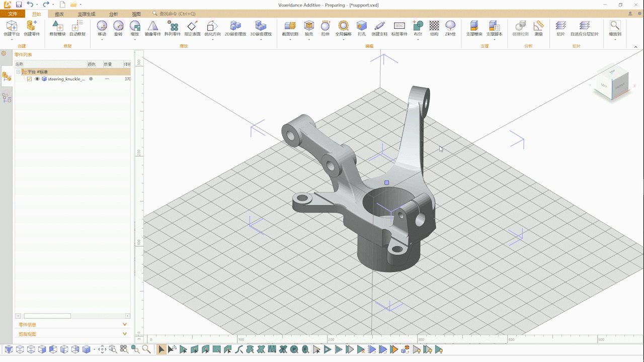Viewport: 644px width, 362px height.
Task: Open dropdown arrow under 支撑脚本
Action: click(494, 40)
